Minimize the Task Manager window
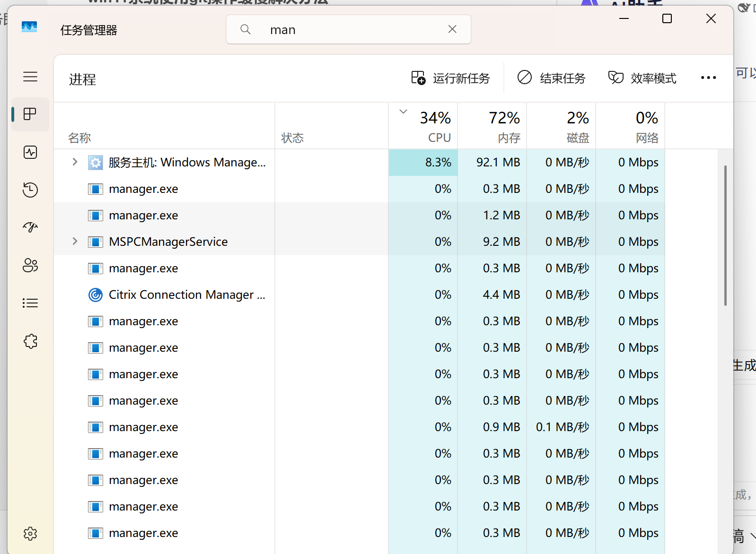This screenshot has height=554, width=756. (624, 18)
